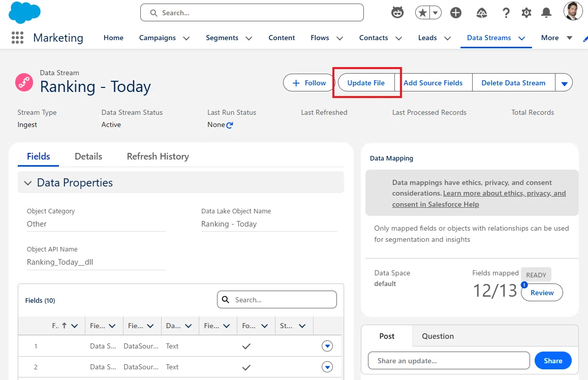Click the Fields (10) heading

tap(40, 301)
